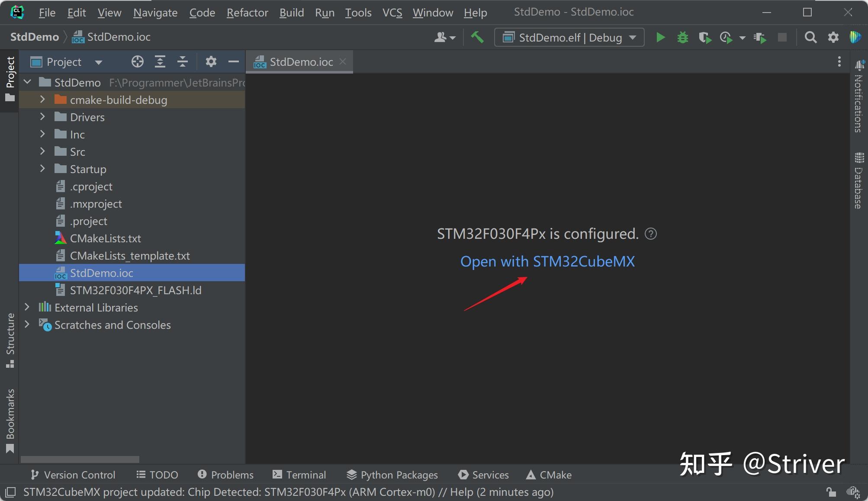Toggle tool window bars status icon
This screenshot has height=501, width=868.
click(x=10, y=492)
